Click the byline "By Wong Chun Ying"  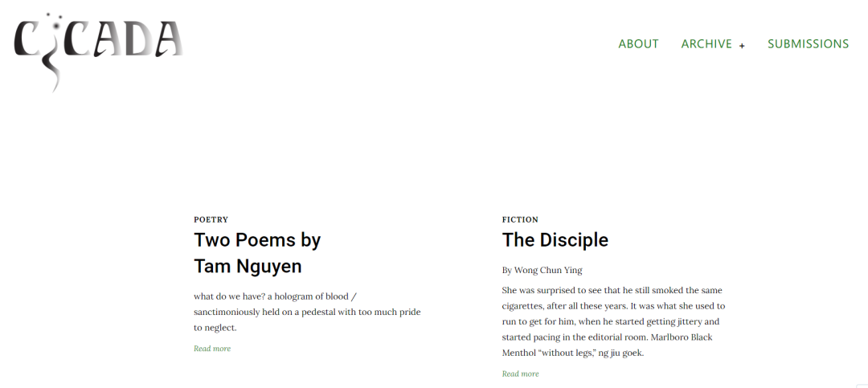click(x=542, y=270)
